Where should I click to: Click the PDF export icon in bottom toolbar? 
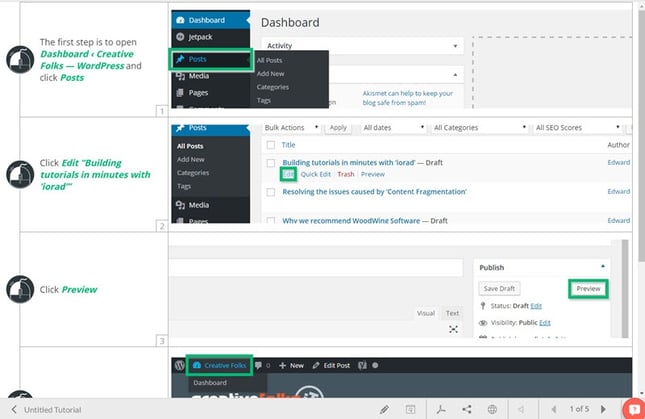coord(441,409)
